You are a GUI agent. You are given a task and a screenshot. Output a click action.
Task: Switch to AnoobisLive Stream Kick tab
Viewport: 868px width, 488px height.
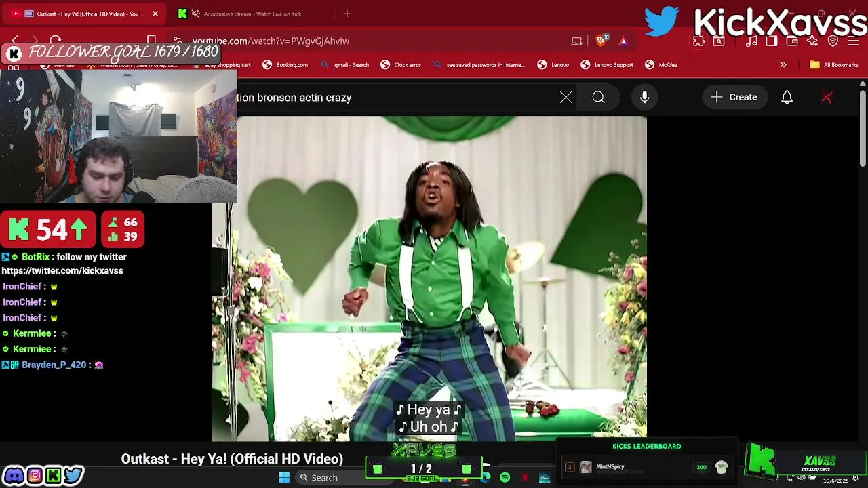tap(251, 14)
